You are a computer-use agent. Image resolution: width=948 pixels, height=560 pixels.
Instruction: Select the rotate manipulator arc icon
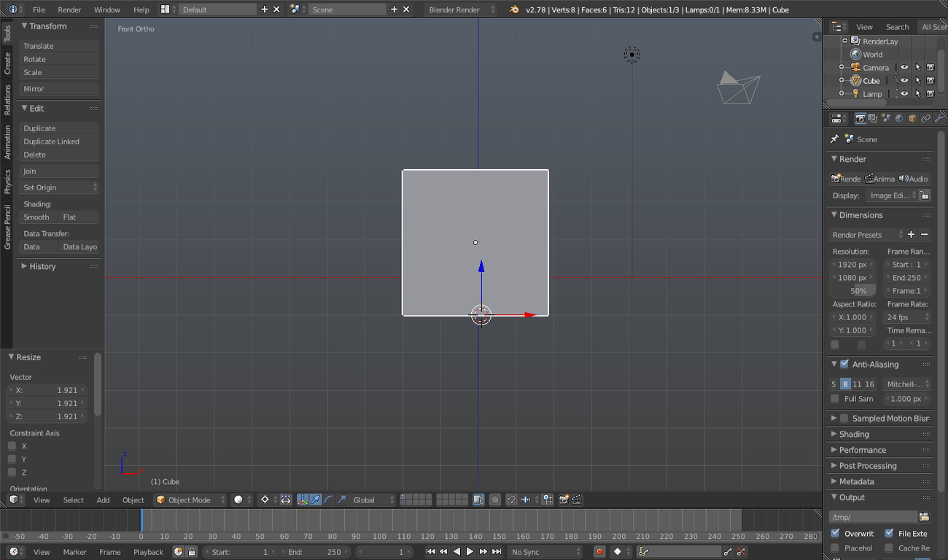[x=329, y=499]
